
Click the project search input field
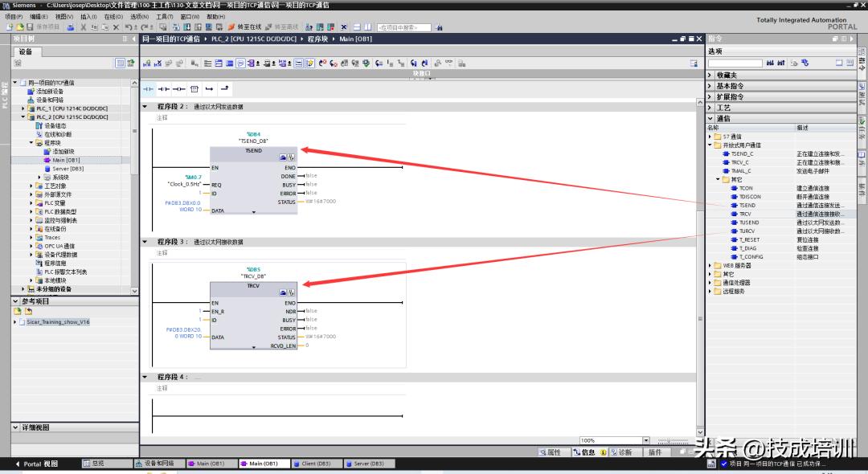click(x=404, y=27)
